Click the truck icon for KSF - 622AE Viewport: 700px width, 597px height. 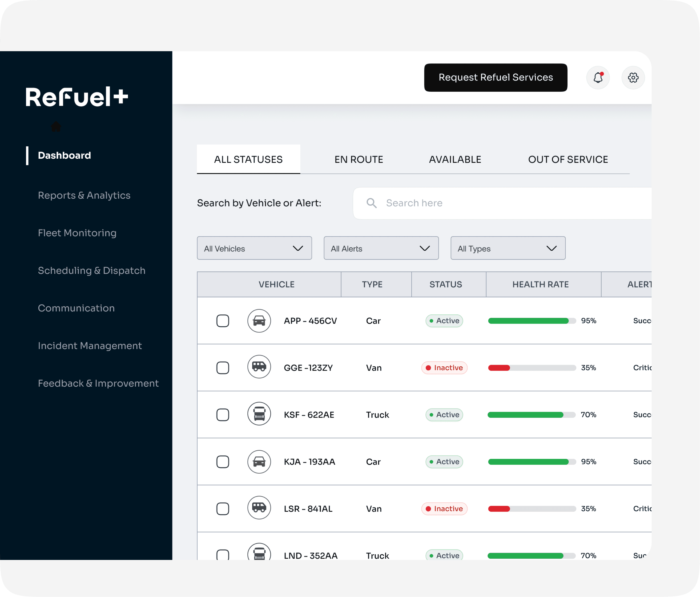click(259, 414)
